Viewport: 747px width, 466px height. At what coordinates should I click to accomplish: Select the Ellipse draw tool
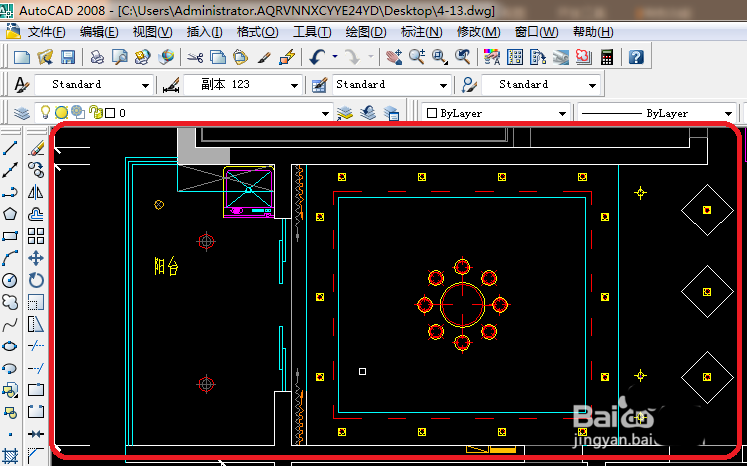tap(10, 346)
